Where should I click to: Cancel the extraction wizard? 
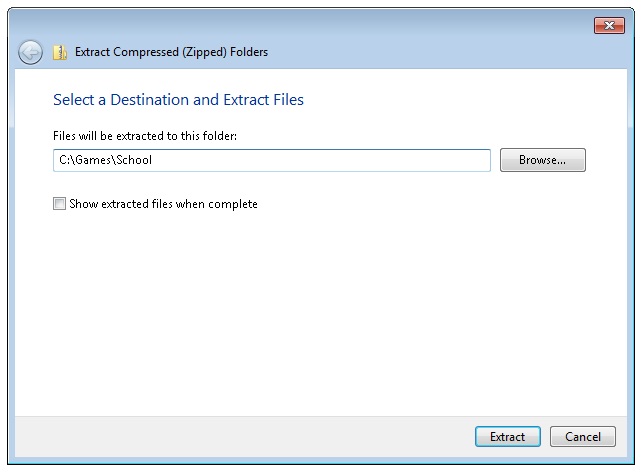tap(582, 437)
